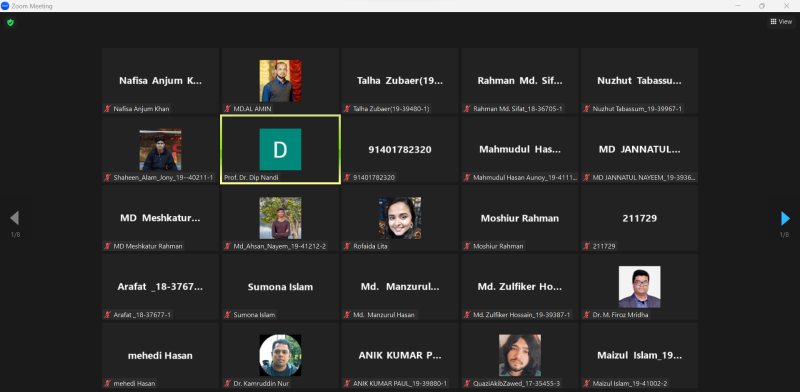
Task: Click the Zoom logo in title bar
Action: (5, 6)
